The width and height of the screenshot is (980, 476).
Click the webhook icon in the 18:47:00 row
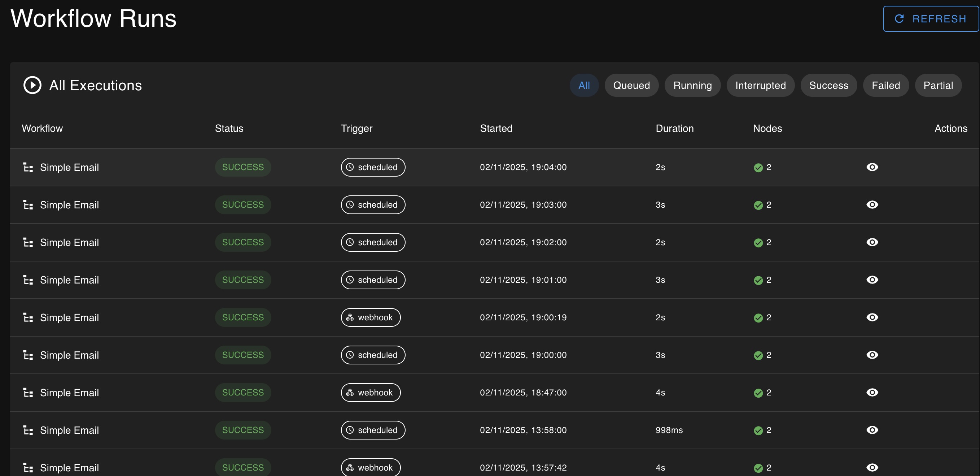(x=350, y=393)
